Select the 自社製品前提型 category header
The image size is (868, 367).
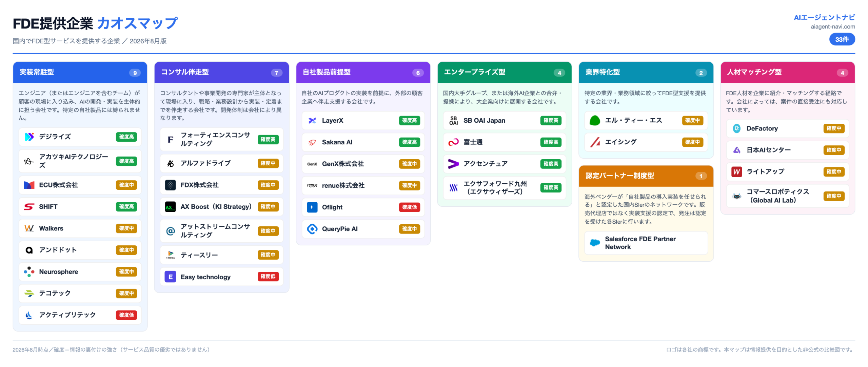tap(363, 73)
